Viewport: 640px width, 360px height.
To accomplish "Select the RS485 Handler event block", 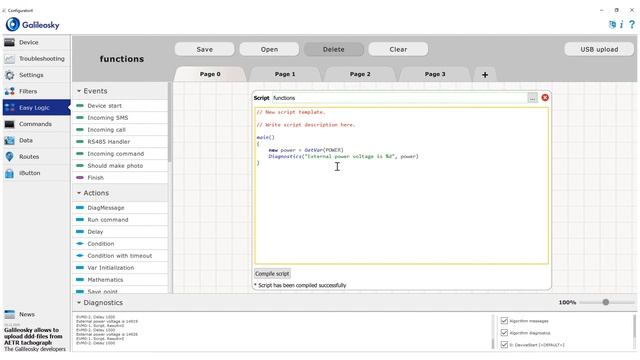I will tap(120, 142).
